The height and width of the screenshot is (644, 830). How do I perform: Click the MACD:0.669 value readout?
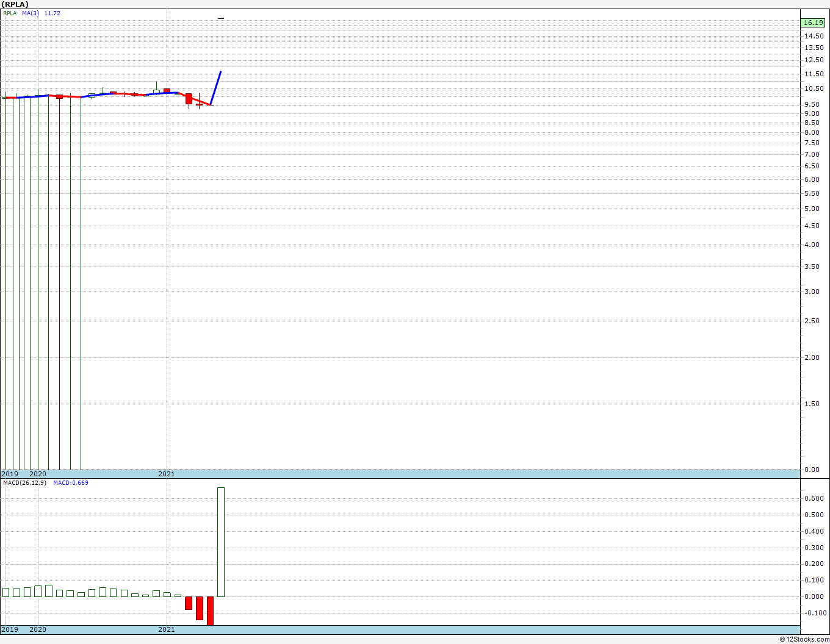[71, 483]
